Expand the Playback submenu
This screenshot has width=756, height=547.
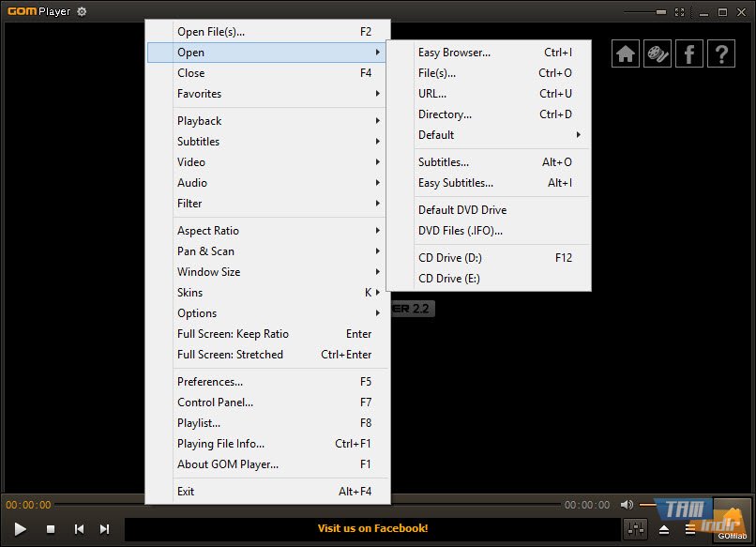click(x=268, y=121)
